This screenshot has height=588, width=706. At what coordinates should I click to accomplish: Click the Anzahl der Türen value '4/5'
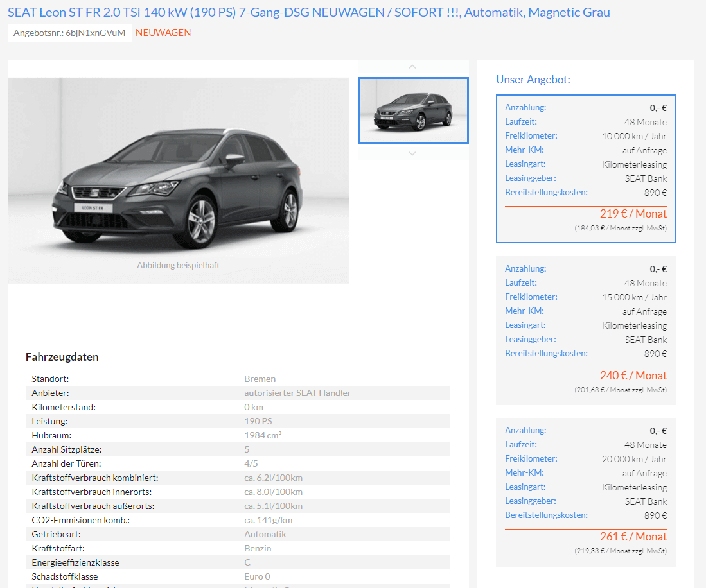(251, 463)
